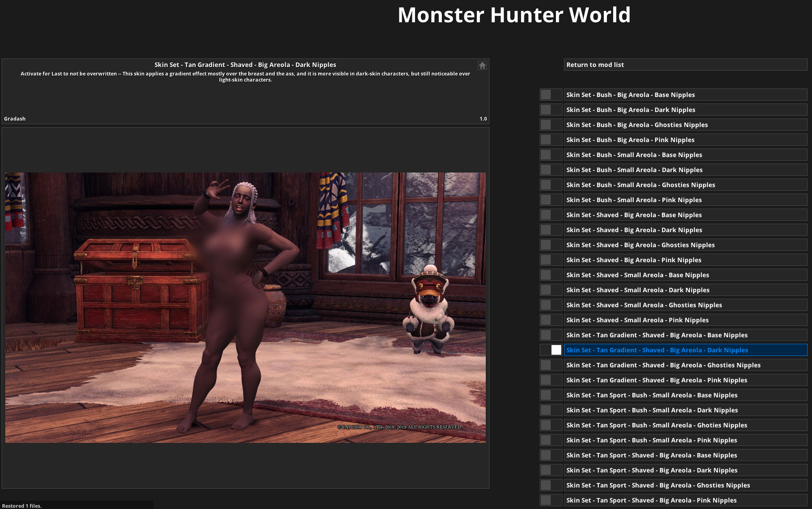This screenshot has width=812, height=509.
Task: Enable 'Tan Sport - Bush - Small Areola - Pink Nipples' toggle
Action: tap(551, 440)
